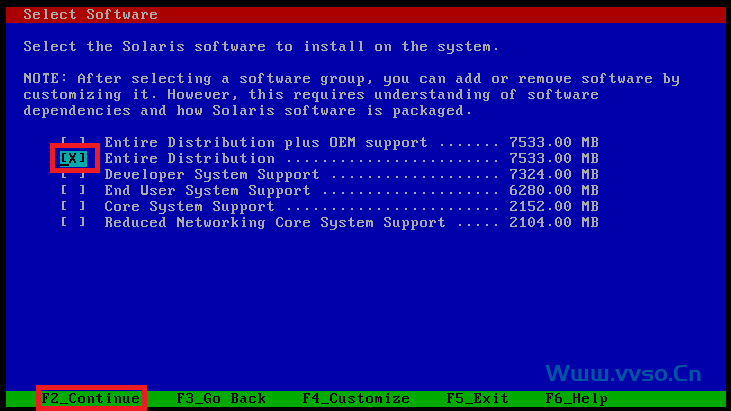Open F6_Help from the bottom bar
Image resolution: width=731 pixels, height=411 pixels.
577,398
